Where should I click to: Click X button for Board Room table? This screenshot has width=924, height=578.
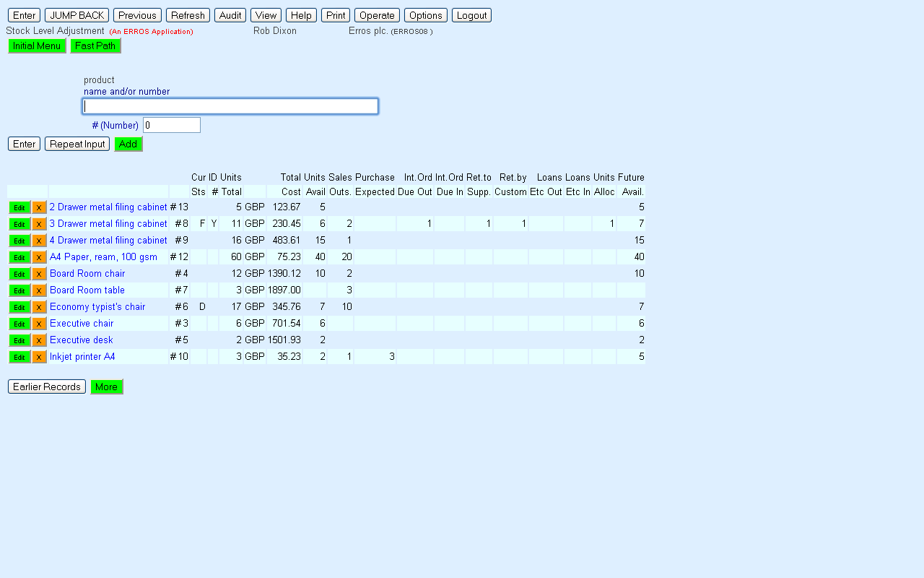(39, 290)
